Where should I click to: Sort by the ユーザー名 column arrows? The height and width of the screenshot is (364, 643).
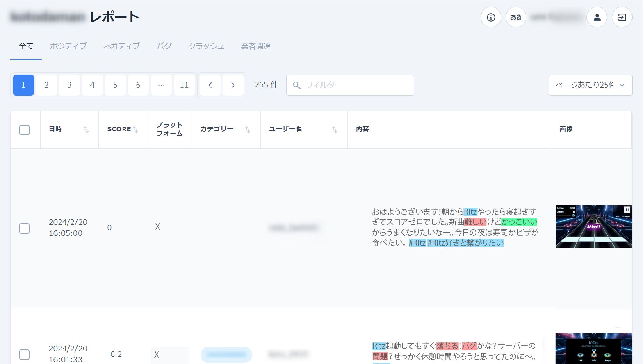[x=334, y=129]
